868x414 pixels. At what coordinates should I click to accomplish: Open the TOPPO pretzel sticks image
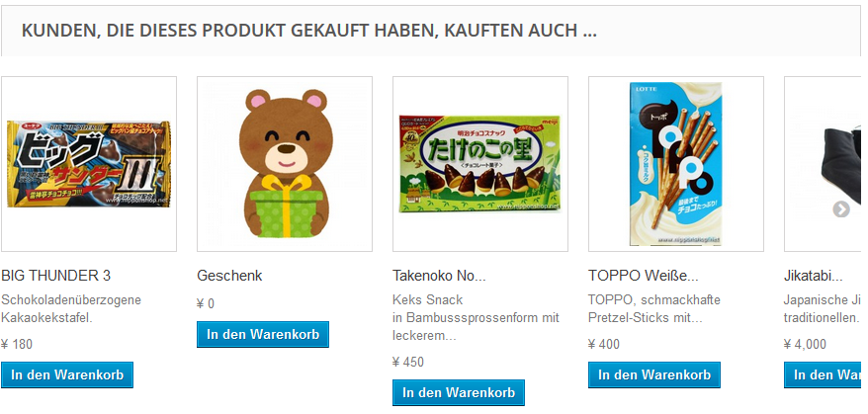(676, 164)
